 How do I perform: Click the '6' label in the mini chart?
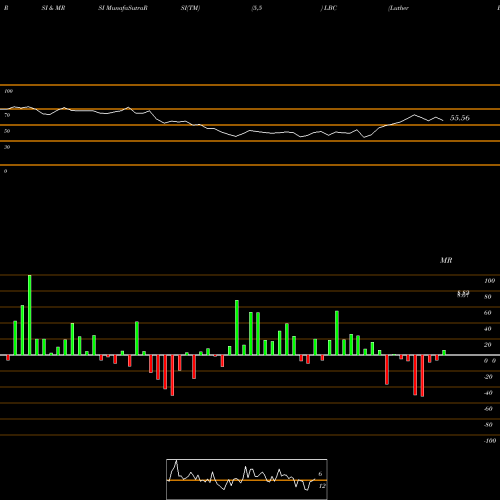coord(320,474)
